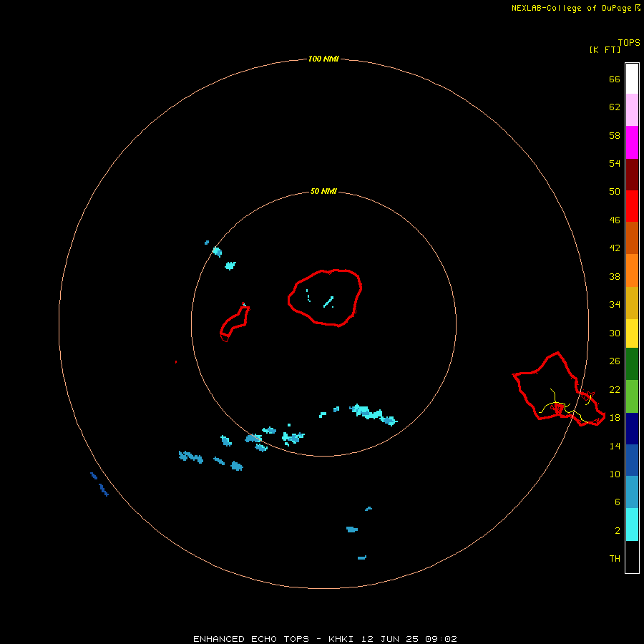Click the cyan 2-6 kft legend swatch
Screen dimensions: 644x644
click(x=632, y=525)
